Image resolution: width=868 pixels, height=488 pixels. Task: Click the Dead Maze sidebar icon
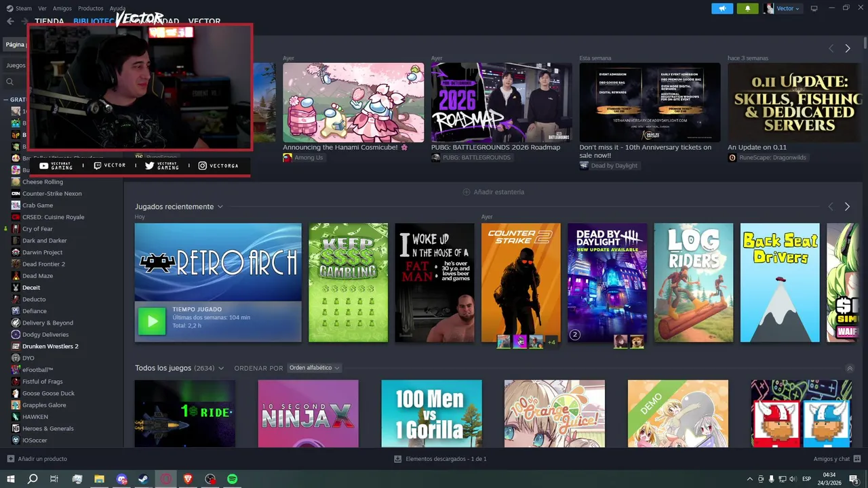tap(16, 276)
